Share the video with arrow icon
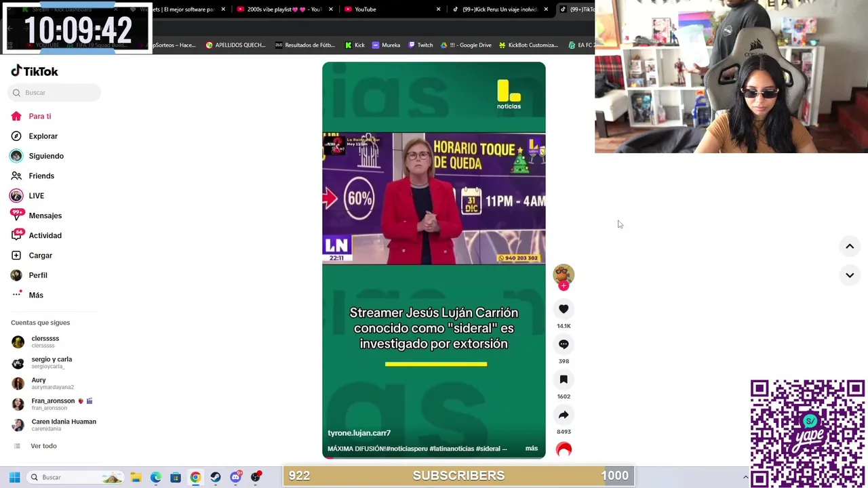The height and width of the screenshot is (488, 868). click(564, 415)
